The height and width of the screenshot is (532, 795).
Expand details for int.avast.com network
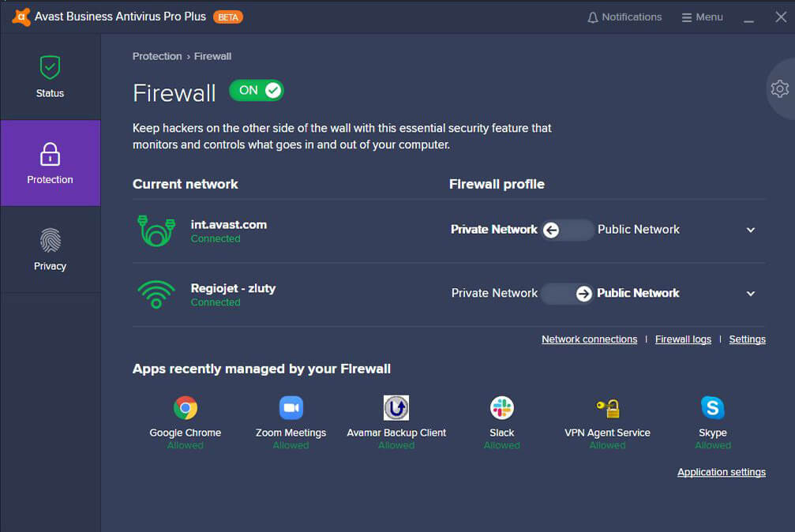point(750,230)
